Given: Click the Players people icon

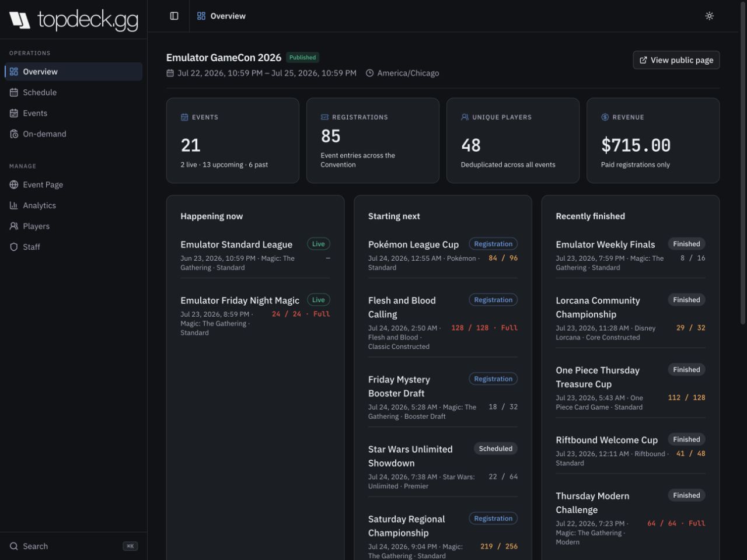Looking at the screenshot, I should tap(14, 226).
